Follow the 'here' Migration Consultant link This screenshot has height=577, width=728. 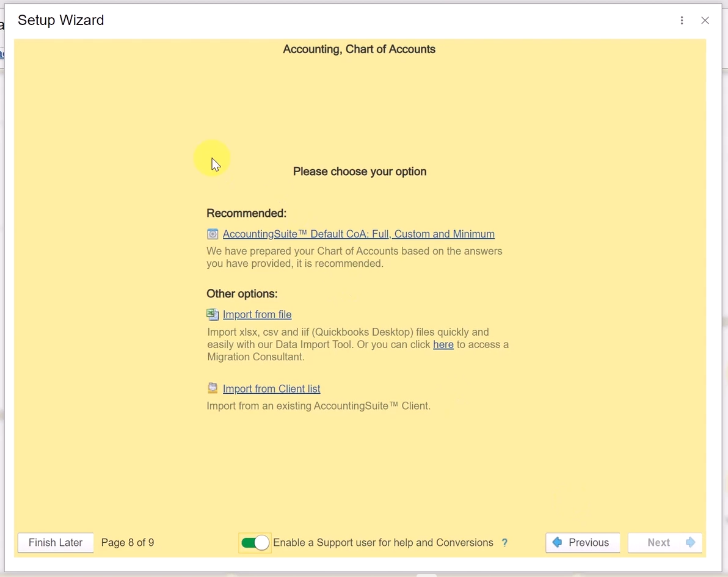coord(443,344)
